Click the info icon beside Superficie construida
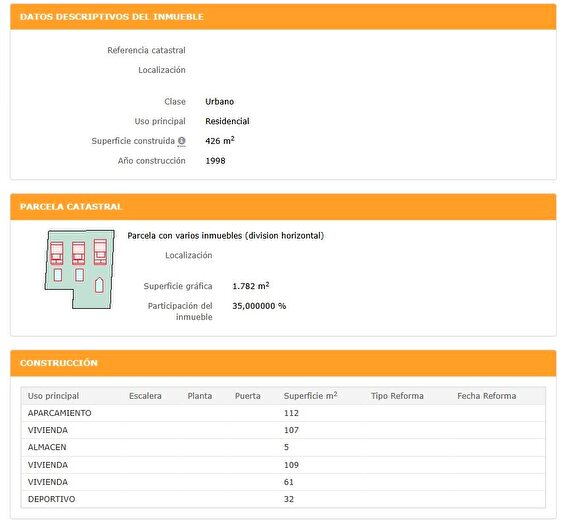 click(182, 141)
